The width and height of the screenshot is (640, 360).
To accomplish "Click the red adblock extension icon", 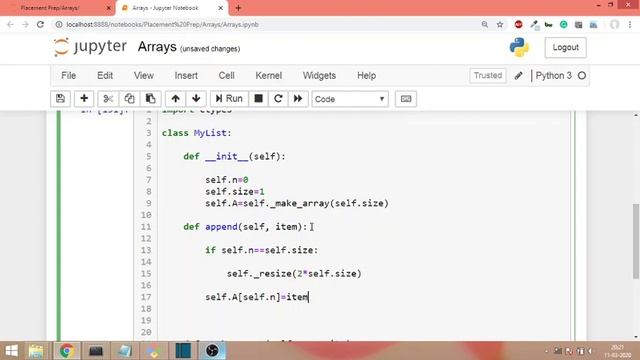I will pos(518,24).
